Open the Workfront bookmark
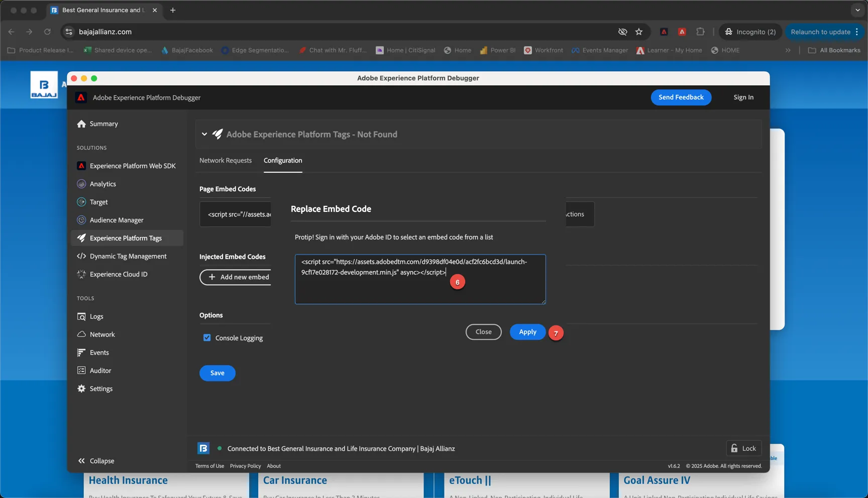 [544, 50]
